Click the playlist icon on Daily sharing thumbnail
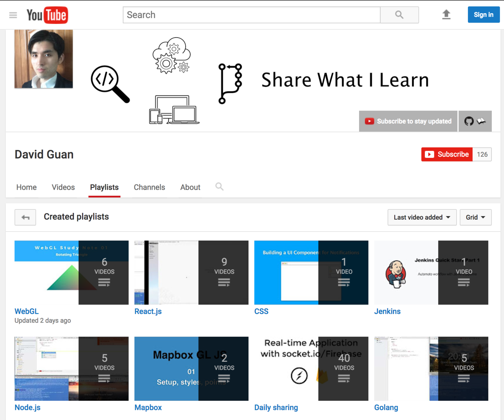This screenshot has width=504, height=420. coord(344,379)
